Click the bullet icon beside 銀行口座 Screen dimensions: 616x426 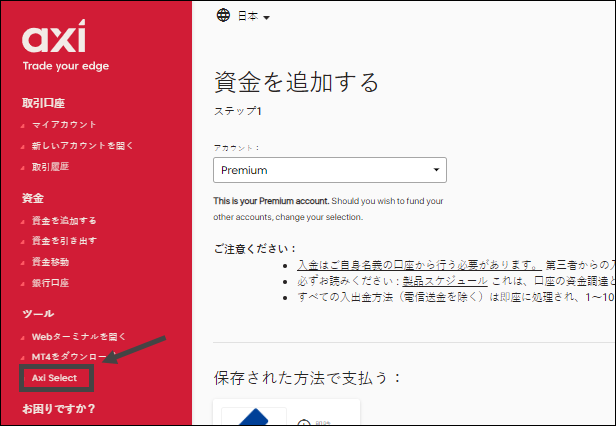(x=23, y=284)
